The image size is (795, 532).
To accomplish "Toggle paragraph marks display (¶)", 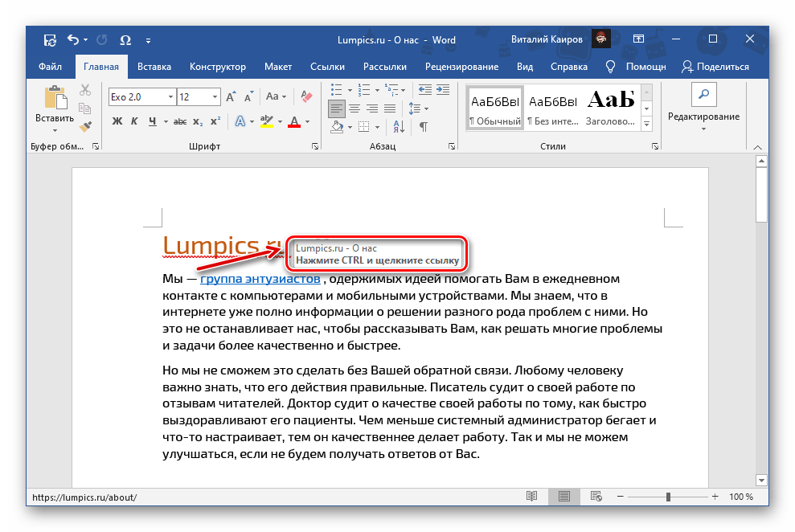I will pyautogui.click(x=423, y=126).
